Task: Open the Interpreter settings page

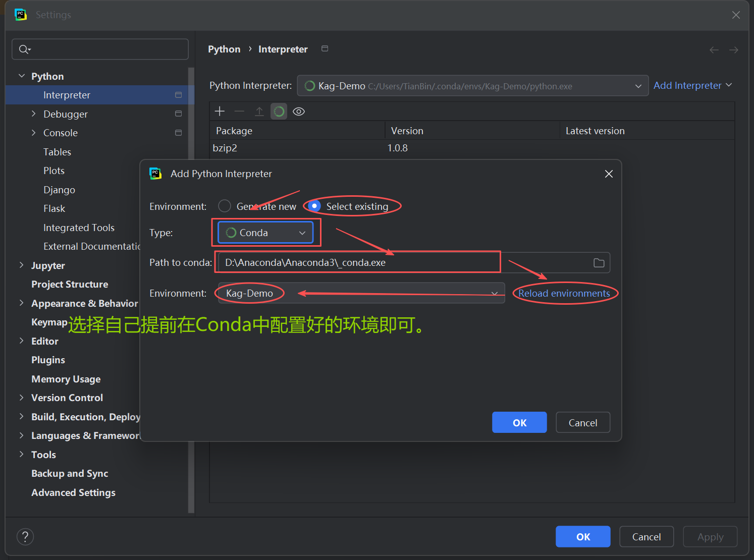Action: [x=67, y=94]
